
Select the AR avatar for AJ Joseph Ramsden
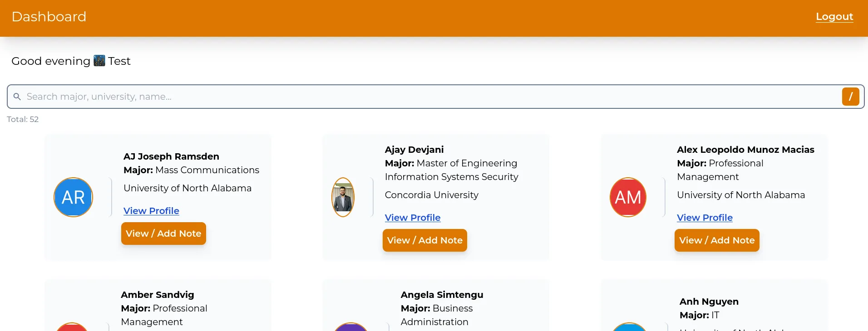[74, 197]
